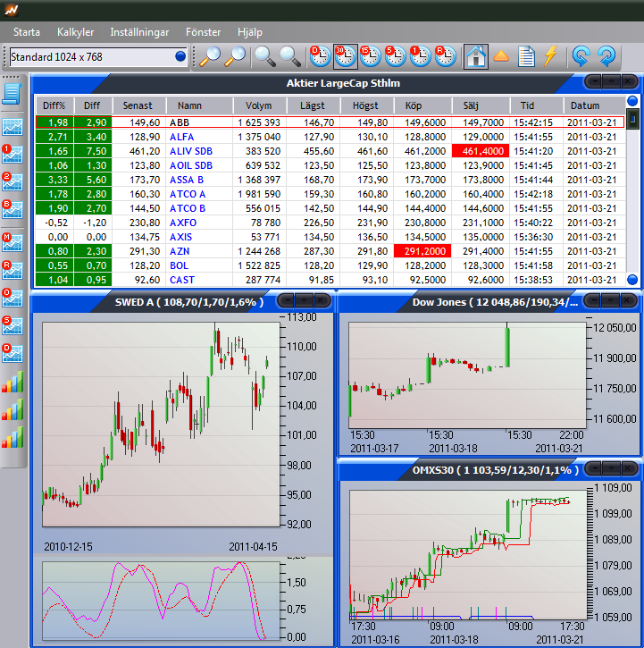The image size is (644, 648).
Task: Click the BOL volume value 1 522 825
Action: tap(259, 265)
